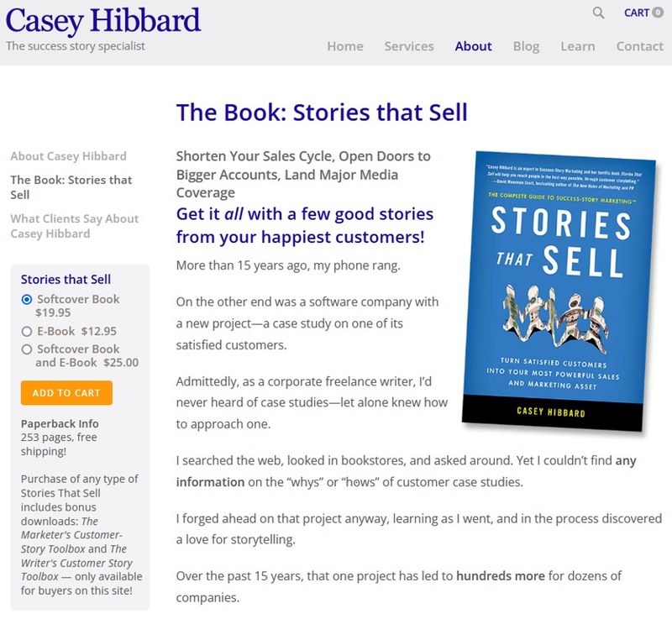Image resolution: width=672 pixels, height=619 pixels.
Task: Open the About Casey Hibbard sidebar link
Action: coord(67,155)
